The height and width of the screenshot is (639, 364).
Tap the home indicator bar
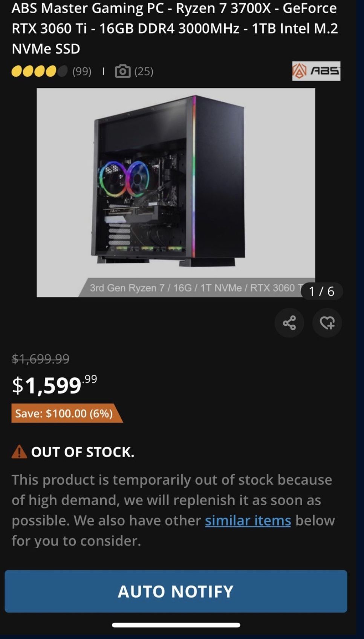pos(176,625)
